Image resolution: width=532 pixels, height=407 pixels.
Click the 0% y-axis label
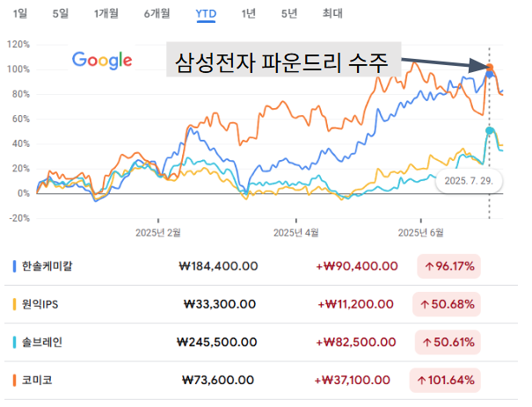[24, 193]
